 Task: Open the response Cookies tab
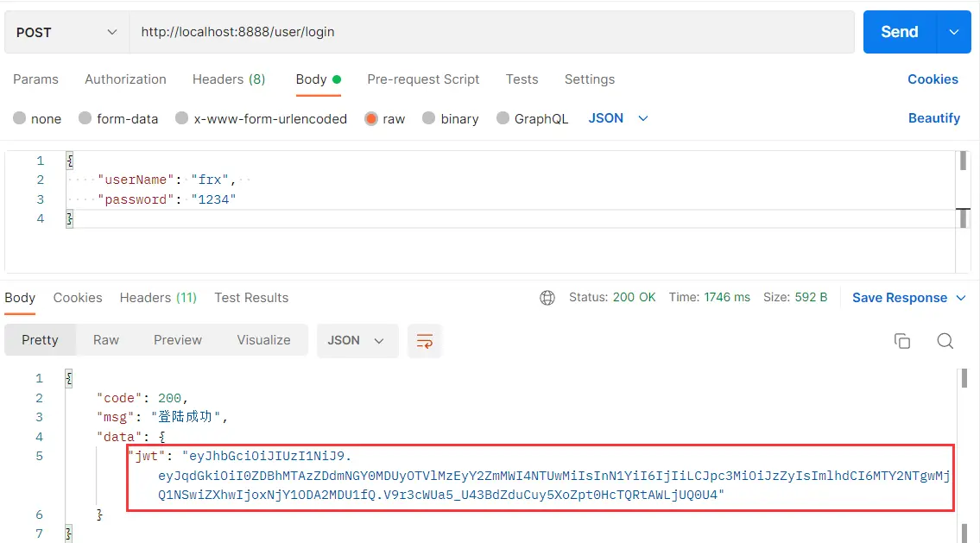(x=78, y=298)
